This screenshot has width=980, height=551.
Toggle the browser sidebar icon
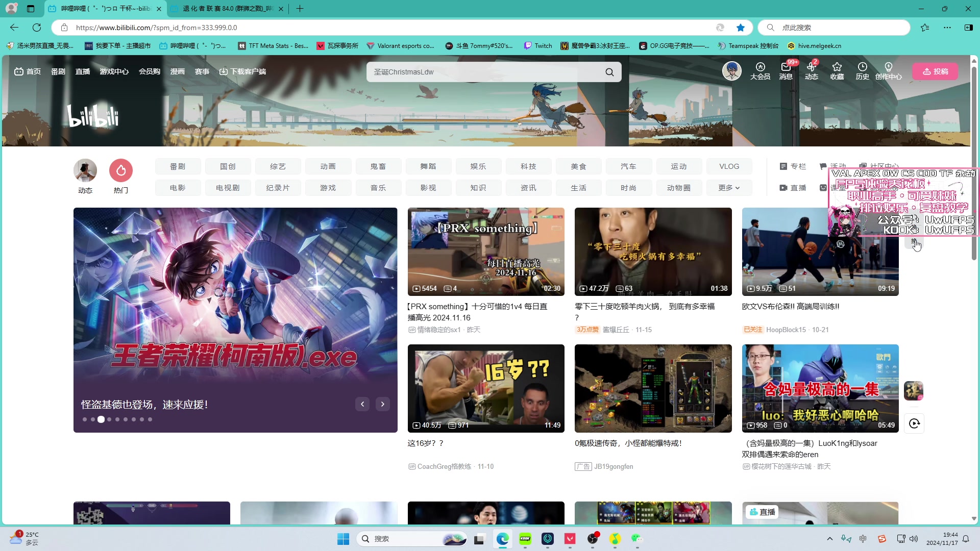click(969, 28)
